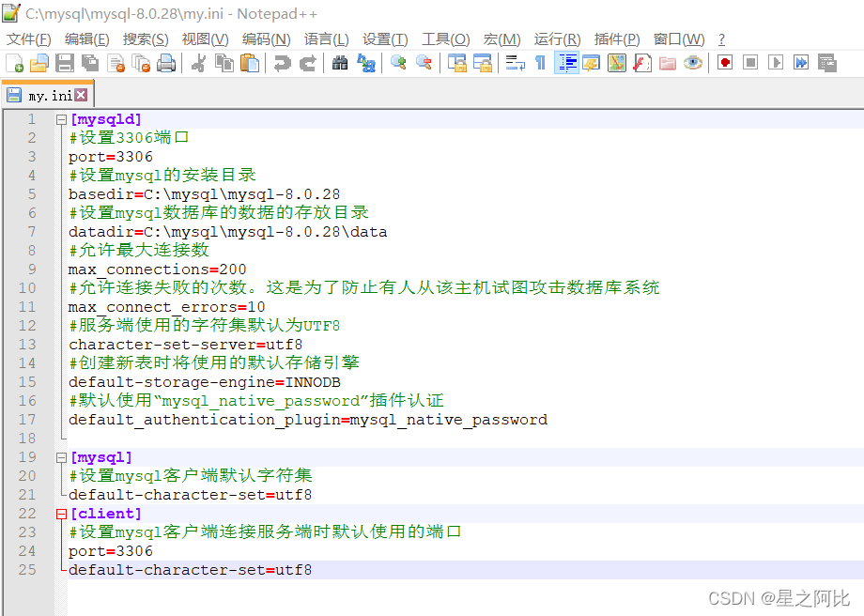864x616 pixels.
Task: Click the datadir line ending in \data
Action: pyautogui.click(x=227, y=232)
